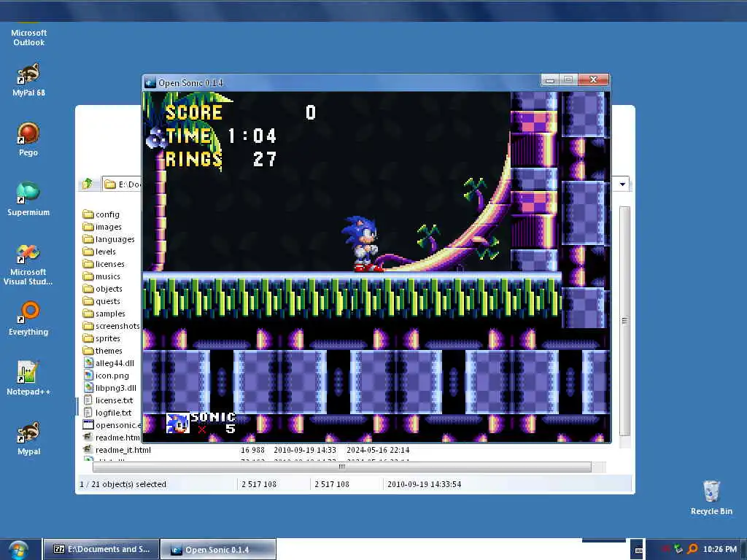Click the Show Desktop strip beside clock
747x560 pixels.
coord(743,550)
